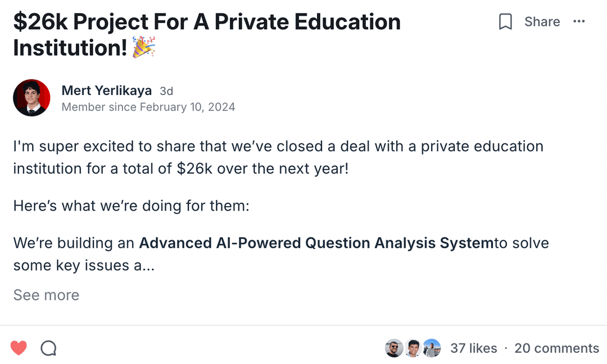Click the bold Advanced AI-Powered Question Analysis System text
The height and width of the screenshot is (364, 607).
[316, 243]
